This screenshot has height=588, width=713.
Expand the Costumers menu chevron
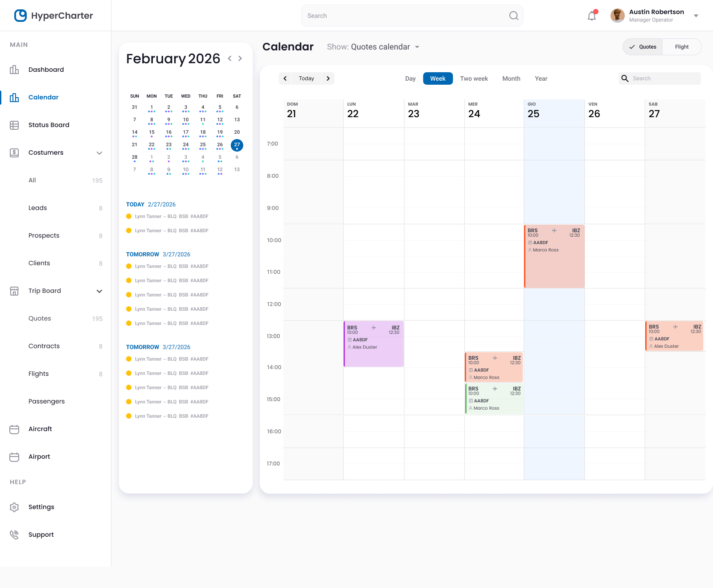pos(99,153)
